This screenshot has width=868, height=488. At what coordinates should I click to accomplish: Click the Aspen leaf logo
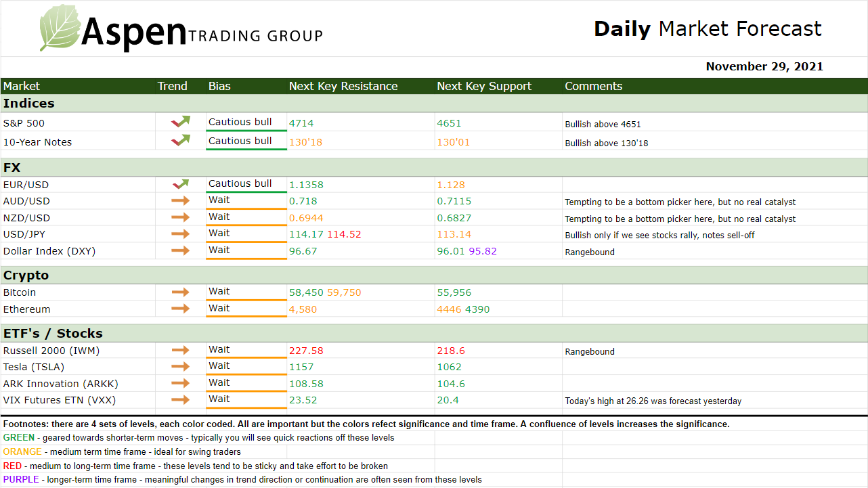tap(61, 27)
